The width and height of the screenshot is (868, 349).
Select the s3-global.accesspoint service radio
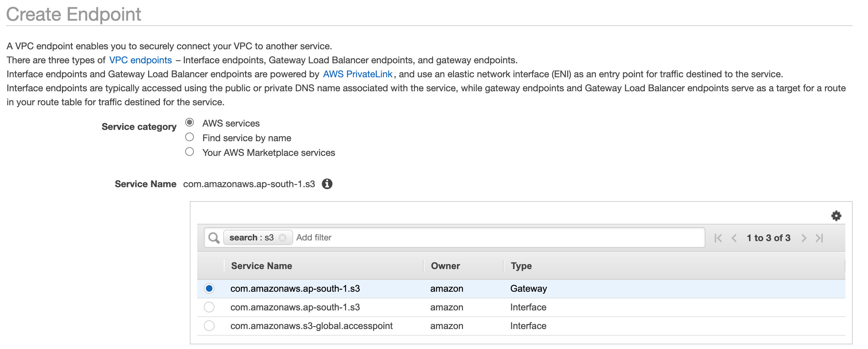click(x=209, y=326)
